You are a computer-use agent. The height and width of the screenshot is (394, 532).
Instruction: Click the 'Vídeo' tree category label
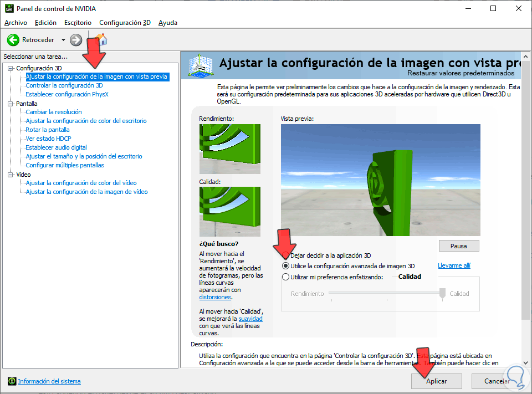click(x=23, y=175)
